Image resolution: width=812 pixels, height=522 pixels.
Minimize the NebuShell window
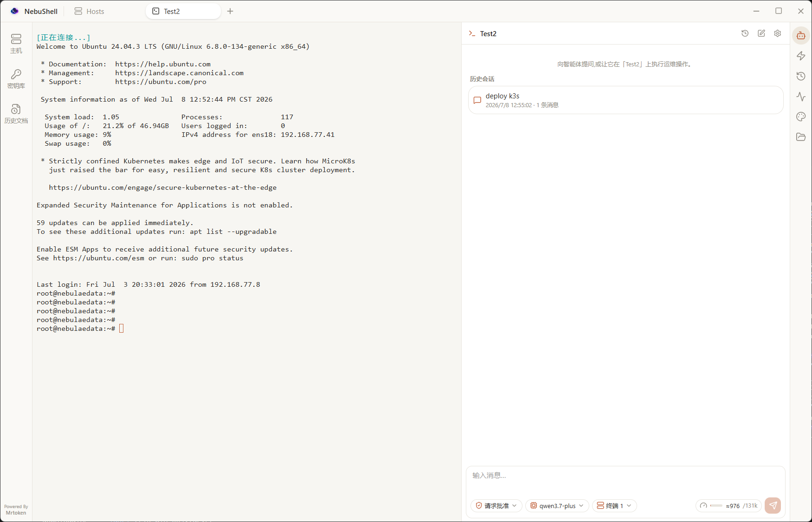coord(756,11)
